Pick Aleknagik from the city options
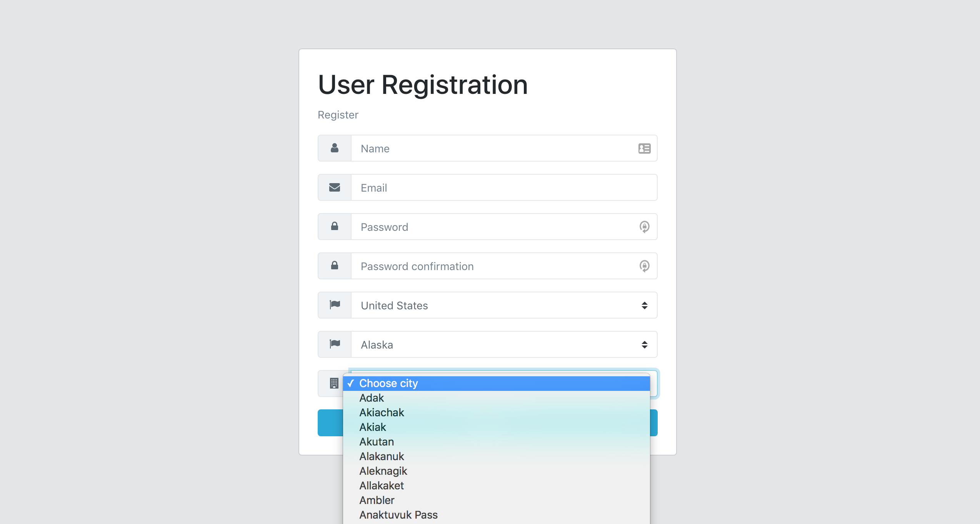This screenshot has height=524, width=980. [x=383, y=471]
